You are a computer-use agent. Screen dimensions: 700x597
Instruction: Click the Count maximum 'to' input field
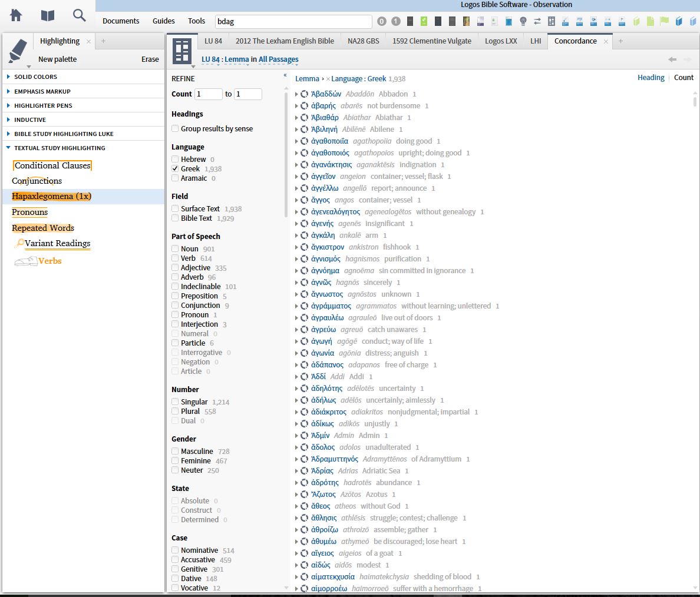click(x=247, y=94)
